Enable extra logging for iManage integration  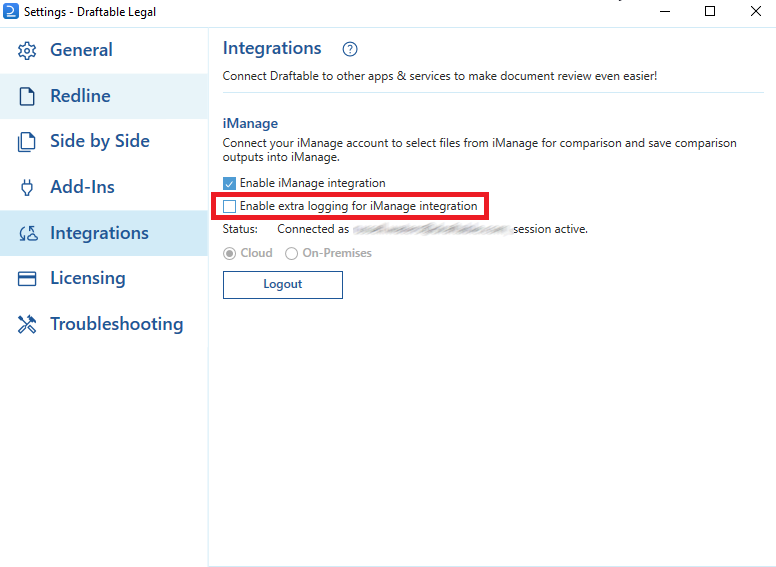(229, 206)
